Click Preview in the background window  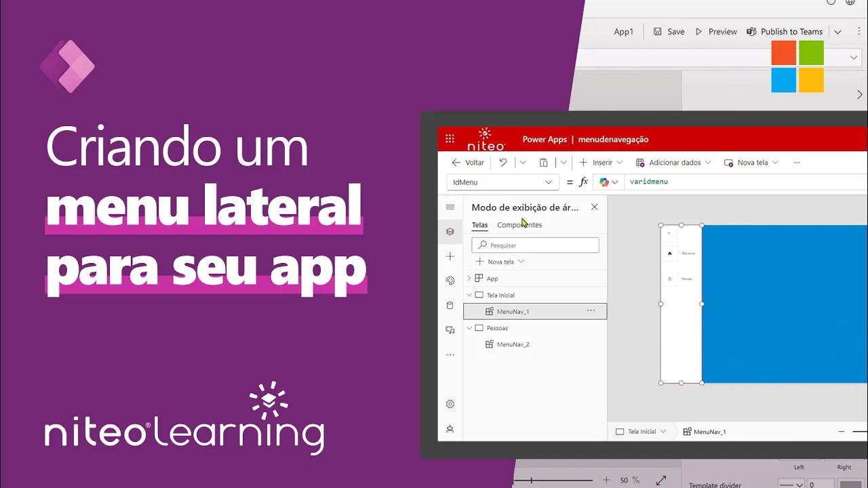coord(716,32)
